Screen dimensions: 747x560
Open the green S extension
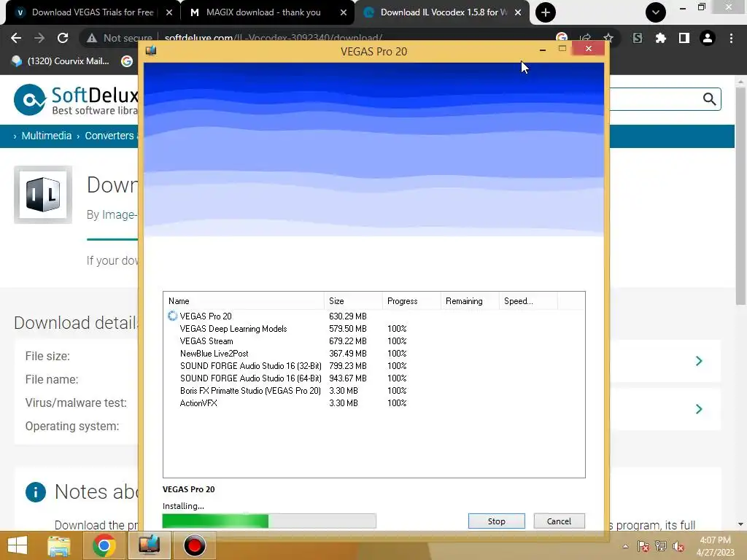638,38
